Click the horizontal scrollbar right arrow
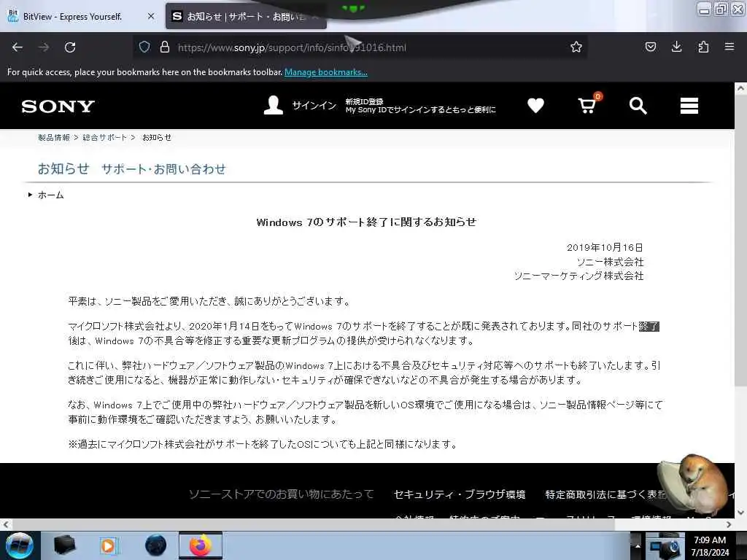 (x=729, y=524)
